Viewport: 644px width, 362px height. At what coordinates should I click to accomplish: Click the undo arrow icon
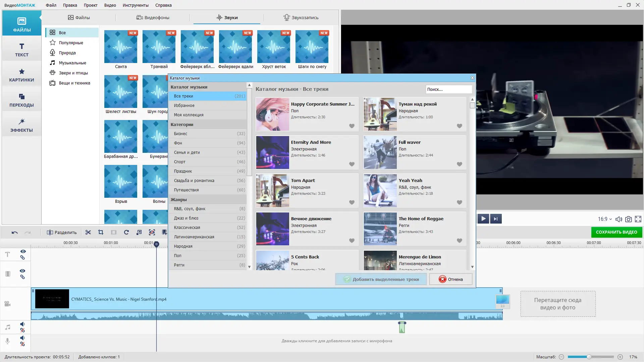(x=14, y=232)
